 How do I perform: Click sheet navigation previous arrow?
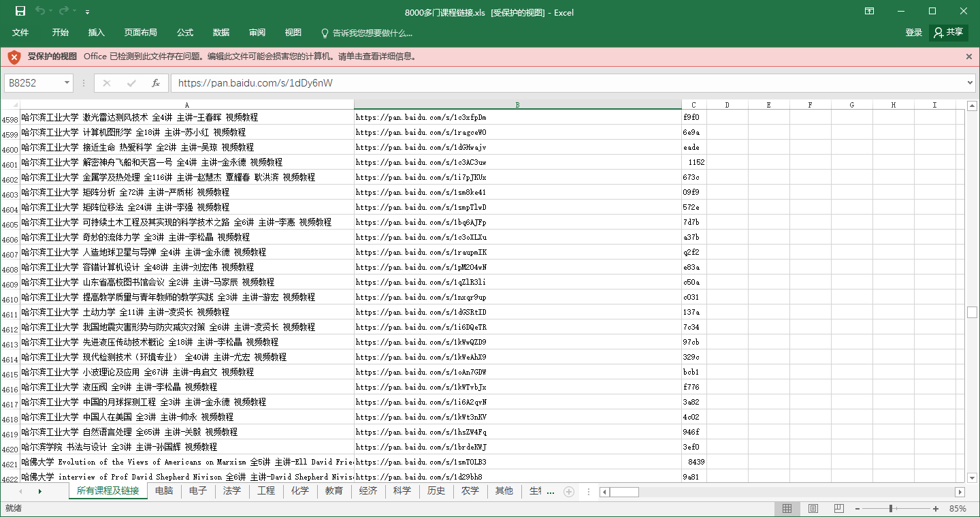tap(20, 491)
